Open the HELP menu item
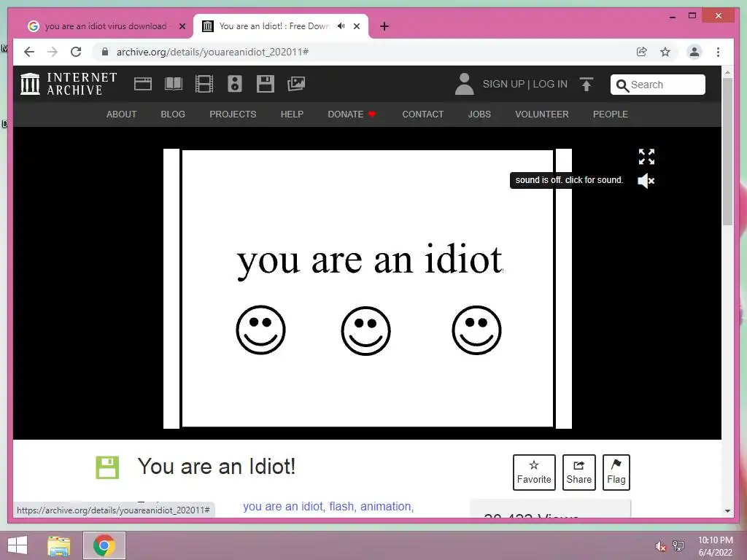 point(292,114)
